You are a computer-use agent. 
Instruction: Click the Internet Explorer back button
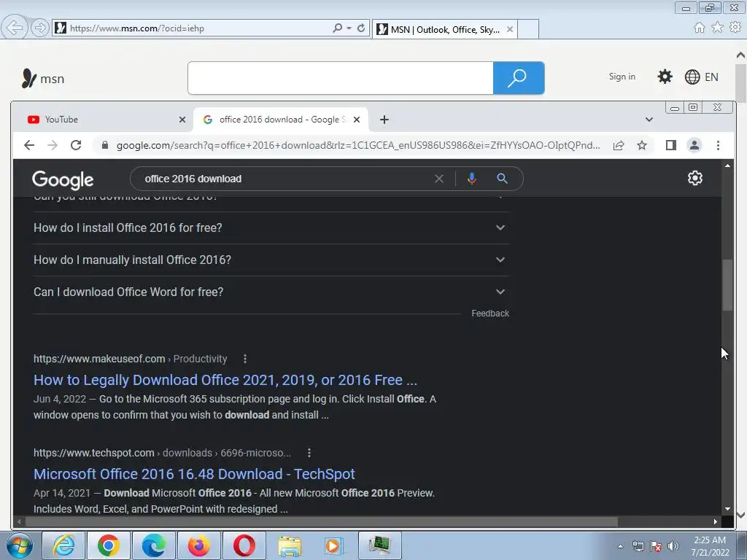pos(14,28)
